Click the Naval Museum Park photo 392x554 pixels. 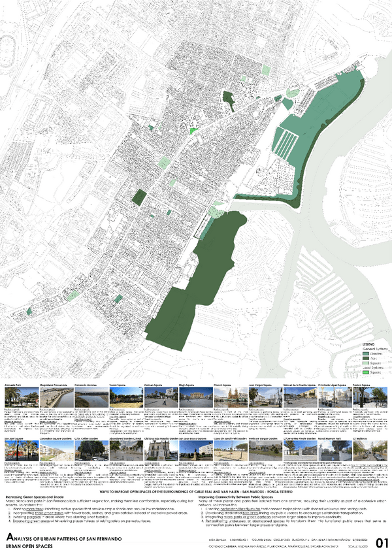[335, 451]
